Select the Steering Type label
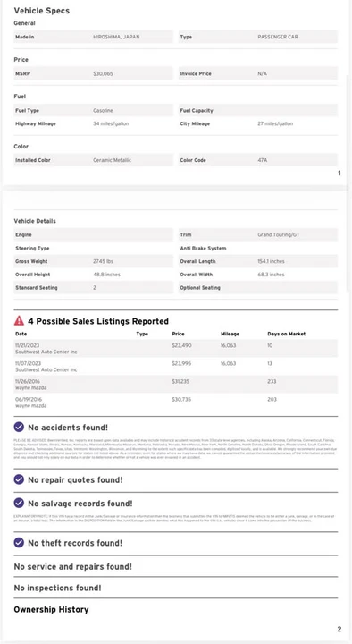Screen dimensions: 352x644 32,248
